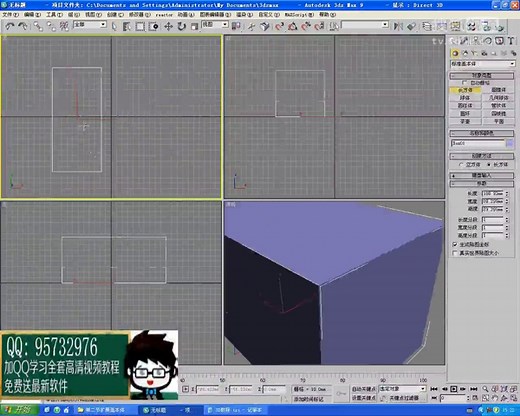This screenshot has width=520, height=416.
Task: Open the selection filter 全部 dropdown
Action: [90, 25]
